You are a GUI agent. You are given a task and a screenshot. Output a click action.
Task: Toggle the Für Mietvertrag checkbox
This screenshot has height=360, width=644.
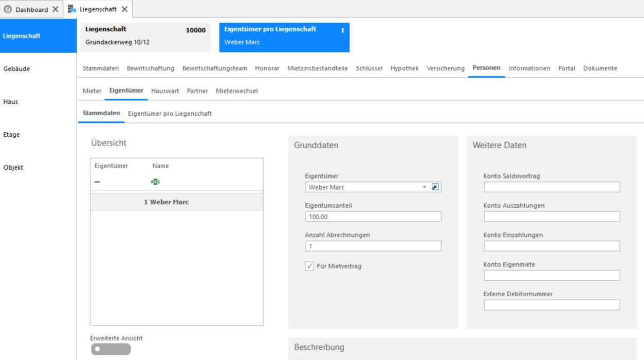tap(309, 266)
